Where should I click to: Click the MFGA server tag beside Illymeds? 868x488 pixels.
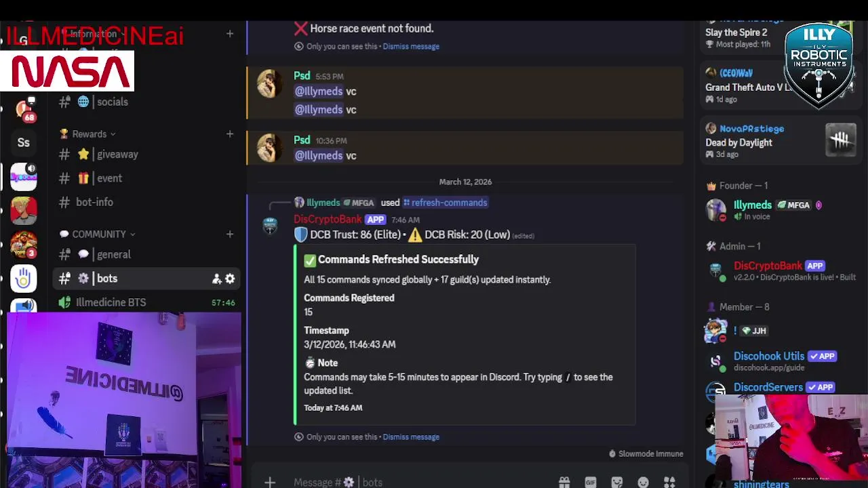click(x=793, y=205)
